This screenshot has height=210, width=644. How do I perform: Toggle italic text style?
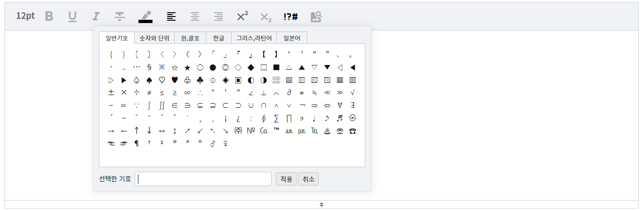tap(96, 16)
